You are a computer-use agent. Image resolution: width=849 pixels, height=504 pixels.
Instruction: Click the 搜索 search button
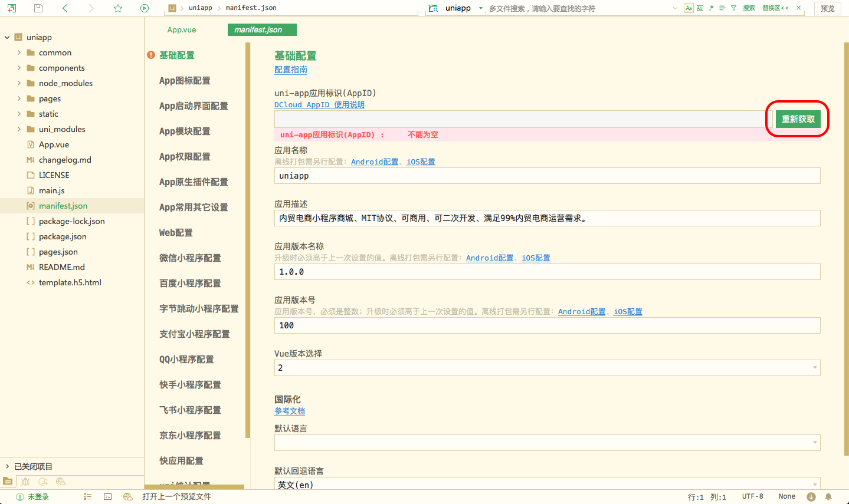click(x=749, y=8)
